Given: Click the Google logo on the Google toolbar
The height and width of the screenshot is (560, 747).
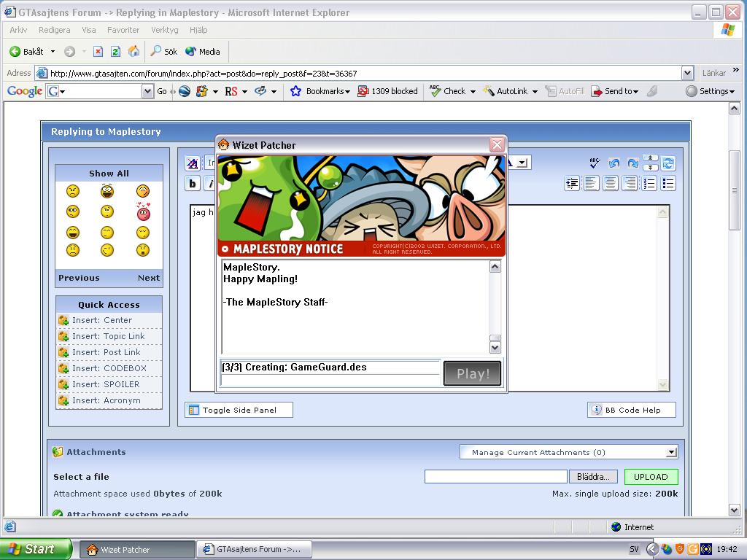Looking at the screenshot, I should [25, 91].
